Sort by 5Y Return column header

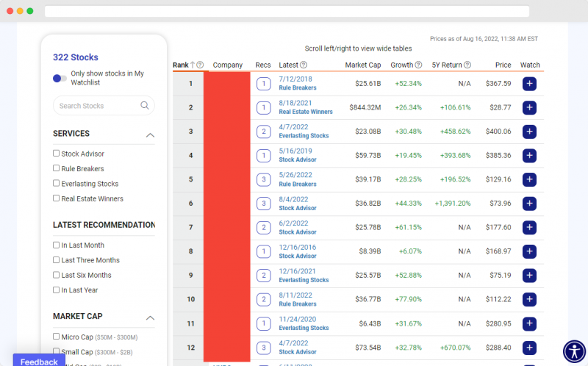pos(447,65)
